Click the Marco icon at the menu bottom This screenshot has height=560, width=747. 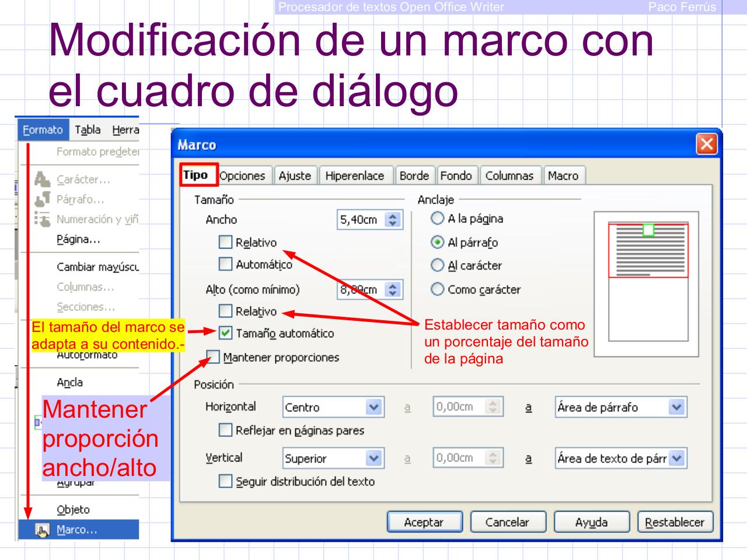click(x=42, y=530)
